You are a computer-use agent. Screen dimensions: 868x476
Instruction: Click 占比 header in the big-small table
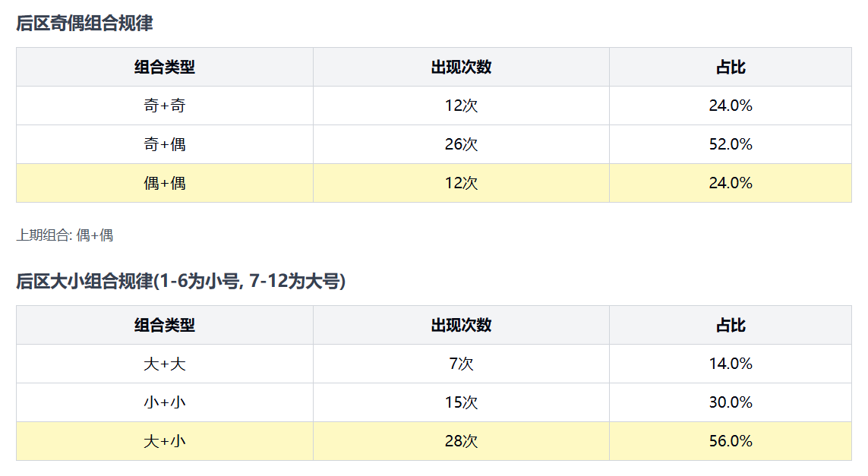tap(731, 326)
